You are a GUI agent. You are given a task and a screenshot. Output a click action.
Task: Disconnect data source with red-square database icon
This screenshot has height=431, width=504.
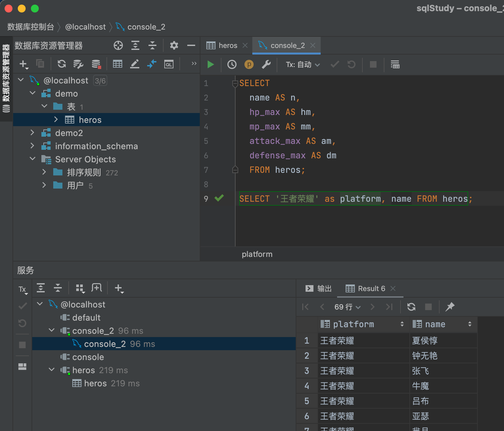(96, 64)
